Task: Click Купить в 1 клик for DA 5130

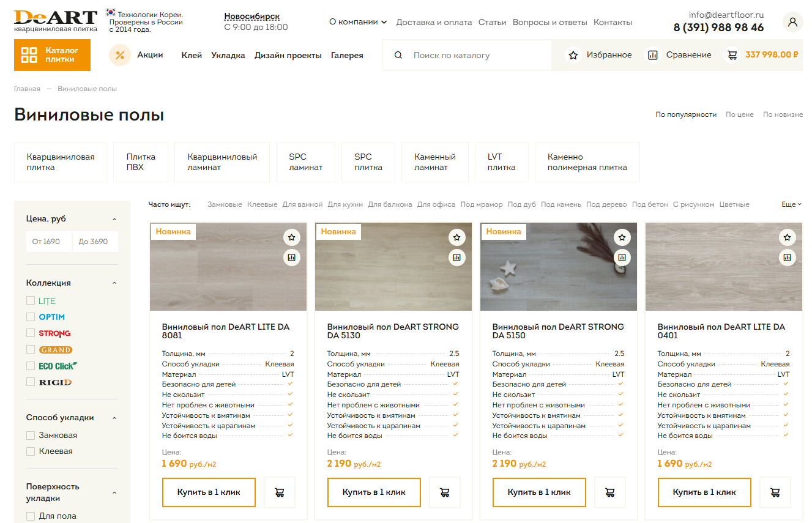Action: [374, 492]
